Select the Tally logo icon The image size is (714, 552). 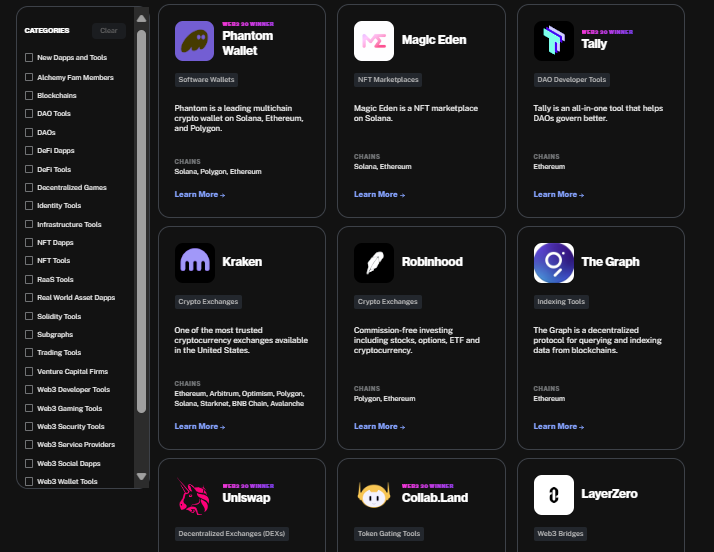pos(554,41)
